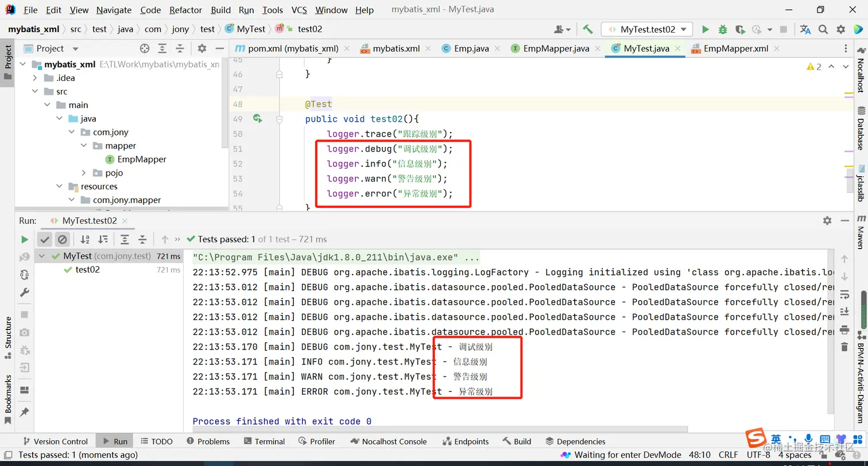Collapse the src folder

tap(35, 91)
